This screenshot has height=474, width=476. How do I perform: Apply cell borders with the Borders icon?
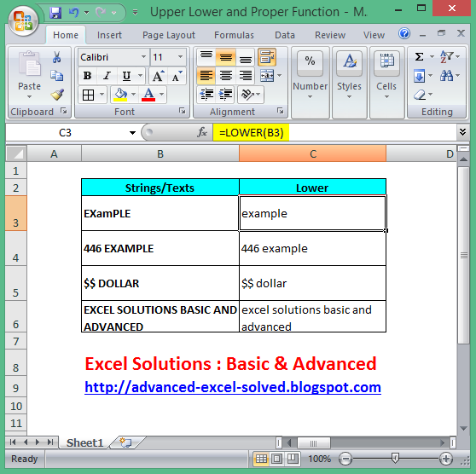click(x=89, y=95)
